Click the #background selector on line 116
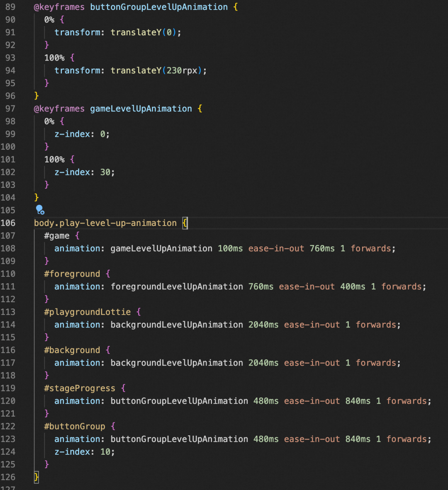Image resolution: width=448 pixels, height=490 pixels. tap(72, 350)
